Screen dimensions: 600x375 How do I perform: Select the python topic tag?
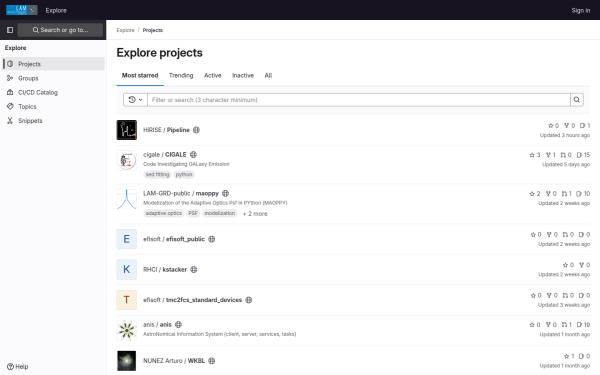pyautogui.click(x=184, y=174)
